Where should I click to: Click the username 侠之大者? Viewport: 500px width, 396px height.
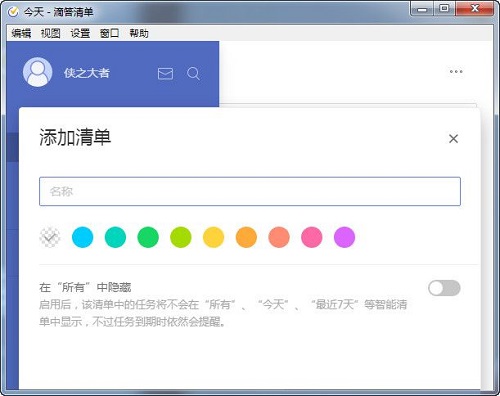pyautogui.click(x=87, y=73)
